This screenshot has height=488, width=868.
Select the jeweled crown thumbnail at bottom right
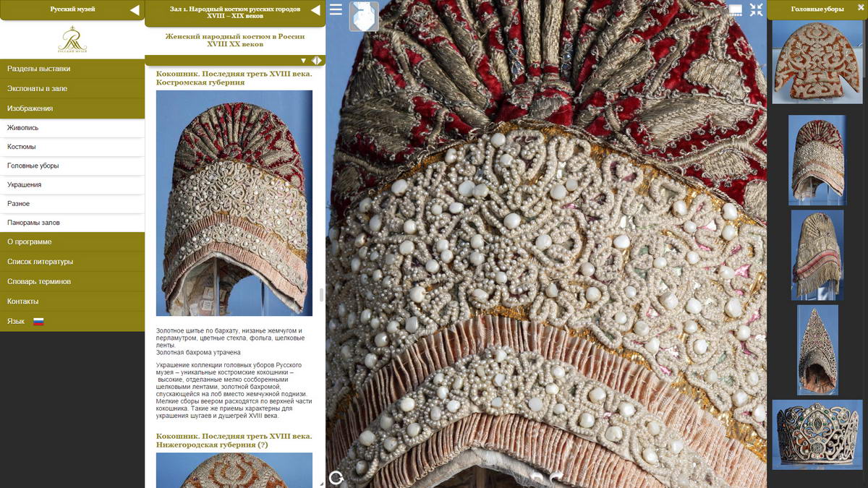pyautogui.click(x=817, y=434)
